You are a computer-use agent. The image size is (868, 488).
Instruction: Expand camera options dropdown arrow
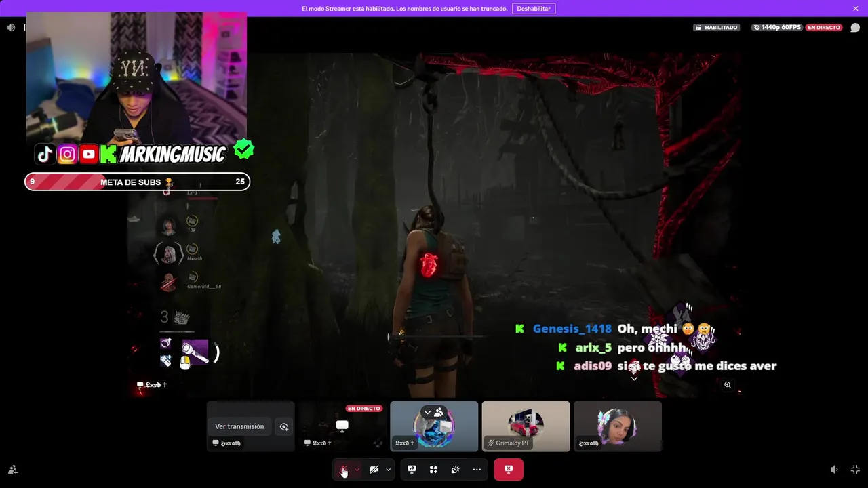click(x=388, y=469)
